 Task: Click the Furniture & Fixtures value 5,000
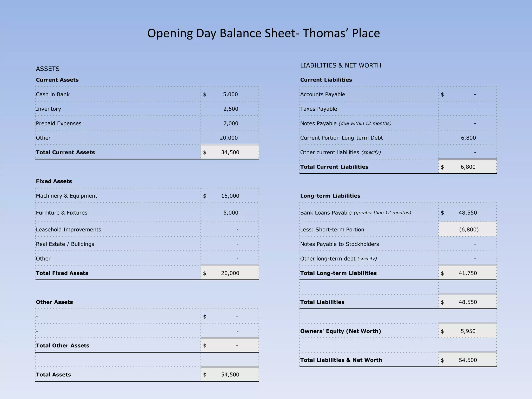231,213
